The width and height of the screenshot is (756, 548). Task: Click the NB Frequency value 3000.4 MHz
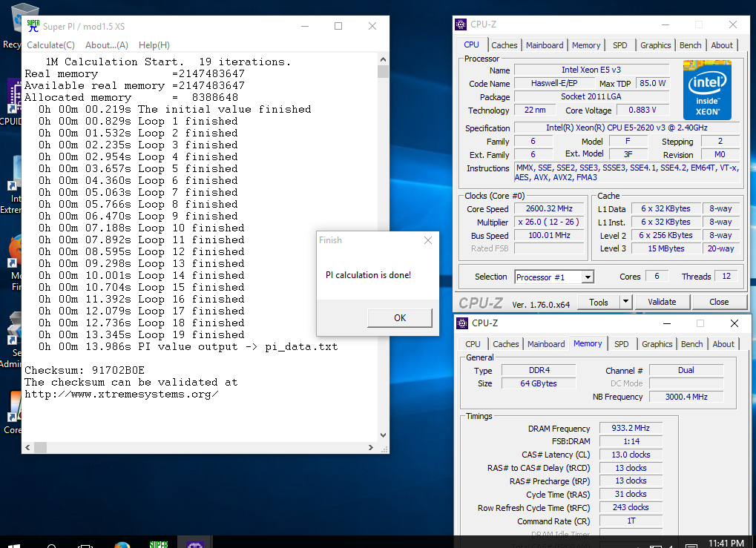[686, 397]
